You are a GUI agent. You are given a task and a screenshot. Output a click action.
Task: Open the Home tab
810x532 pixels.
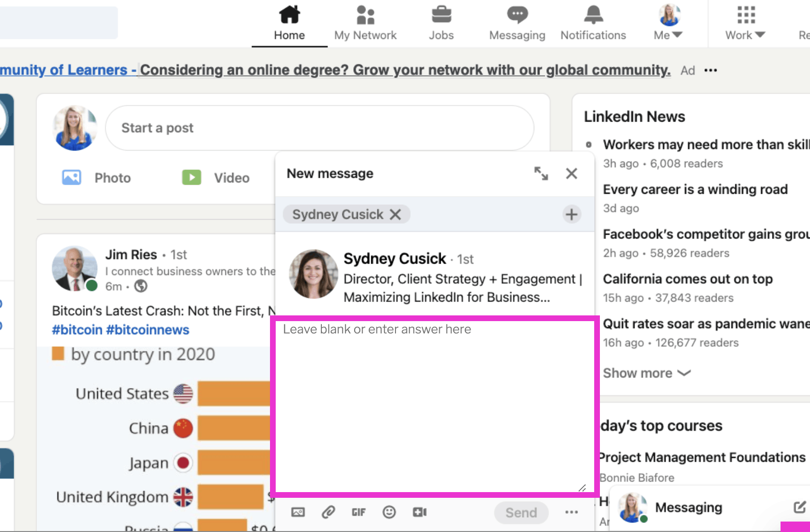tap(289, 23)
